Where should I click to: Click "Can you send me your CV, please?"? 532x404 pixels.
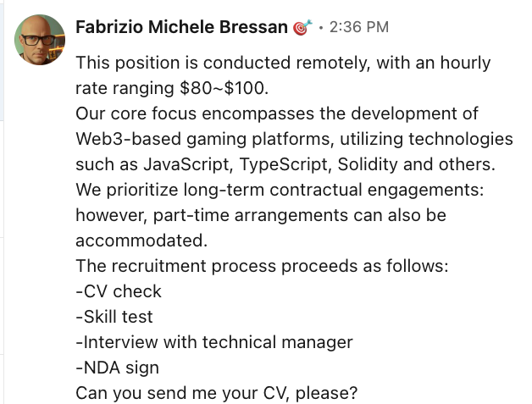(216, 393)
